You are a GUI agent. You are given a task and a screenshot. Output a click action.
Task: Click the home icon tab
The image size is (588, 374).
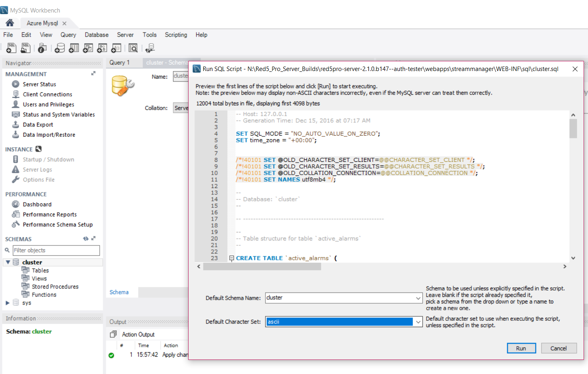[x=10, y=23]
